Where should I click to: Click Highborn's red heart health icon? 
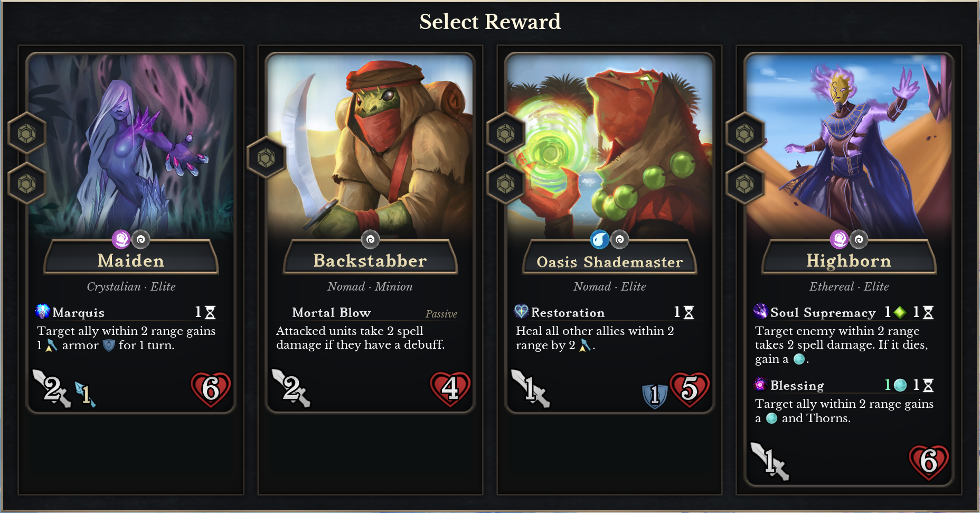(x=929, y=462)
